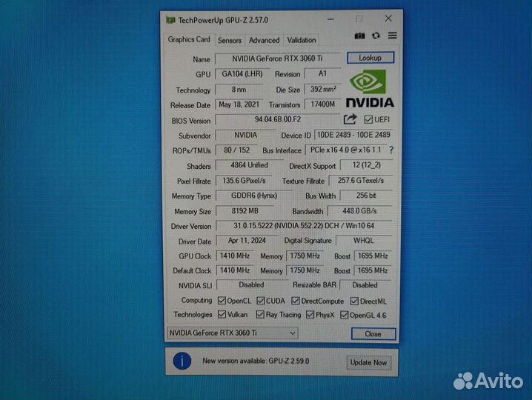The height and width of the screenshot is (400, 532).
Task: Click the Driver Date Apr 11, 2024
Action: coord(247,241)
